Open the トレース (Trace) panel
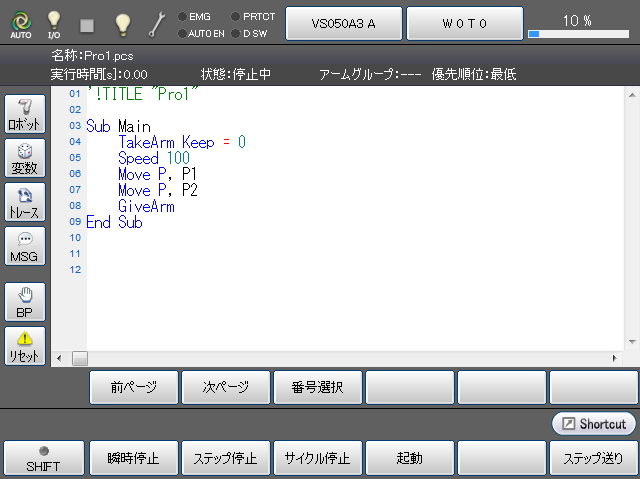 coord(25,203)
